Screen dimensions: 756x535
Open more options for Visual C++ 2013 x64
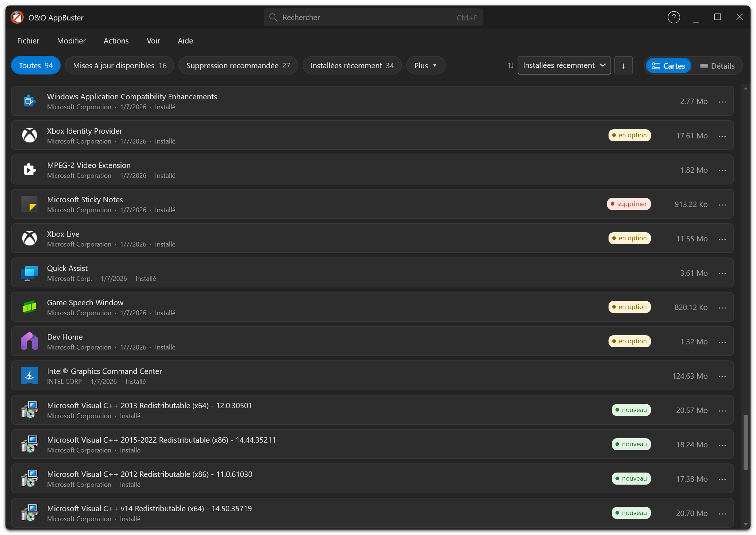[x=722, y=410]
